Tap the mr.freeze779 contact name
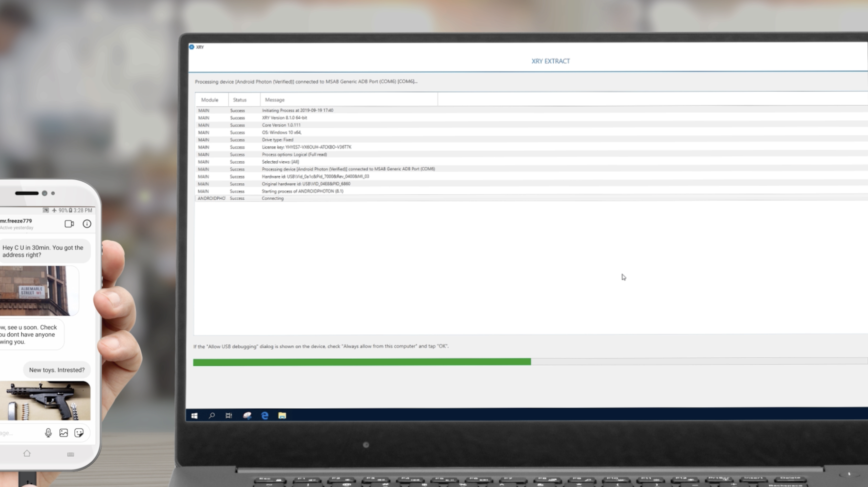Image resolution: width=868 pixels, height=487 pixels. tap(16, 221)
